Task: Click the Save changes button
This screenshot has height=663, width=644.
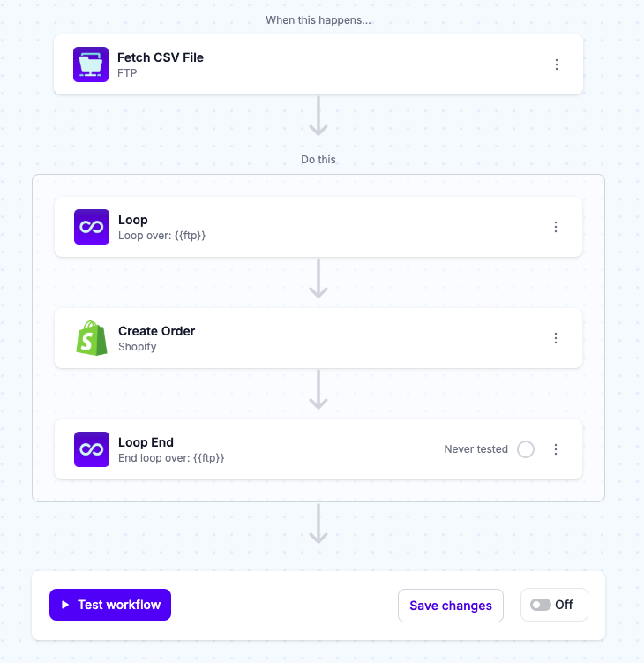Action: point(451,606)
